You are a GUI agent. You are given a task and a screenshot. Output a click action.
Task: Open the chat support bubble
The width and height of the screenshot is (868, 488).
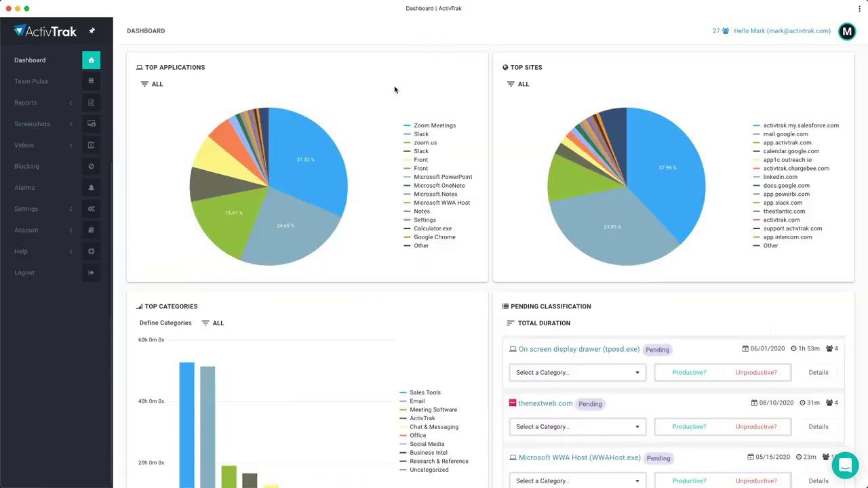(x=845, y=466)
